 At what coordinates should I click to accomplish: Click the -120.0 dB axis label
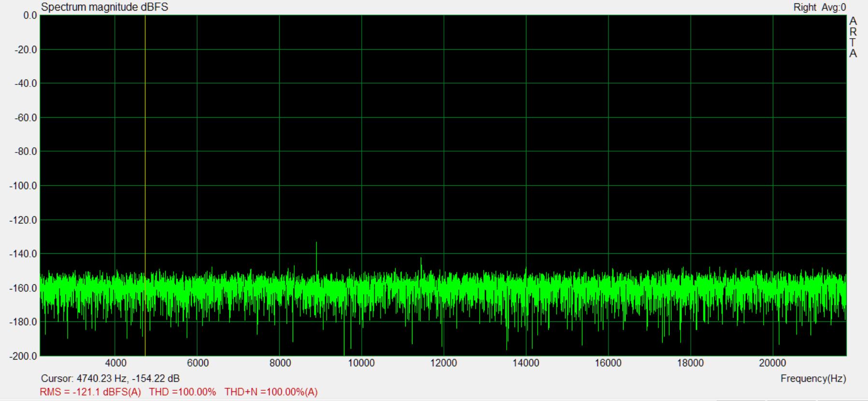[x=23, y=220]
